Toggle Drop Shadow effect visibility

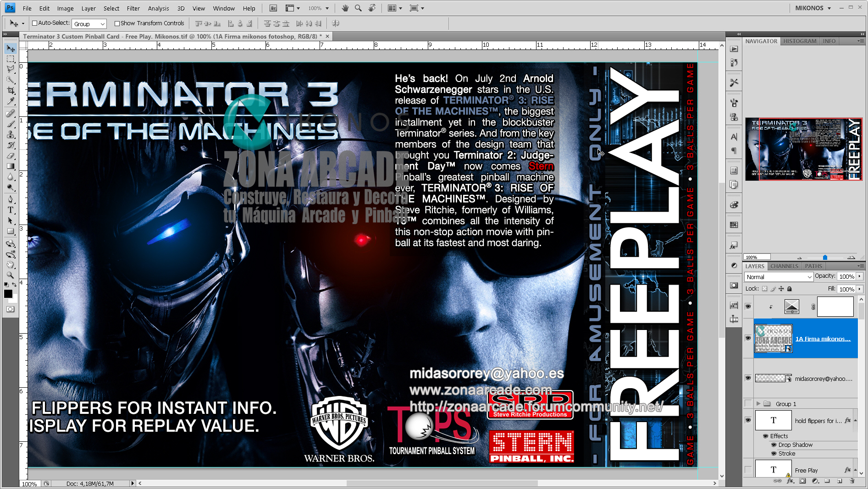774,445
